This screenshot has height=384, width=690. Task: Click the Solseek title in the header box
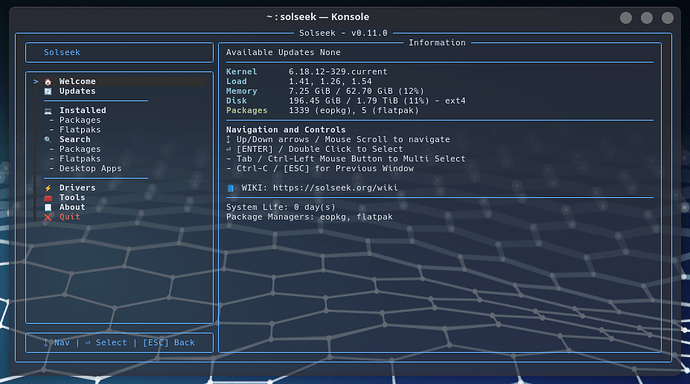pyautogui.click(x=62, y=52)
